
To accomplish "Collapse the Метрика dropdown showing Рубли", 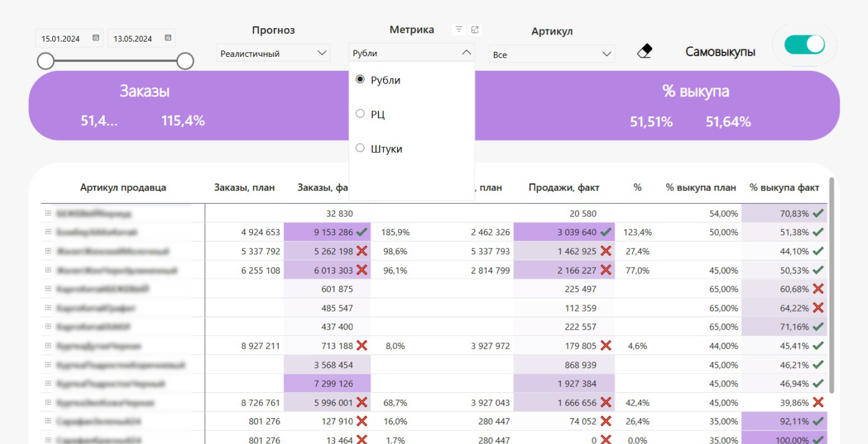I will coord(466,53).
